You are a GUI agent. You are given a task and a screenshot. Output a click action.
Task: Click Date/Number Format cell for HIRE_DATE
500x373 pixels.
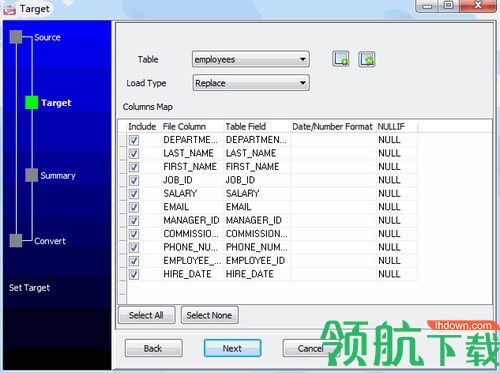coord(334,274)
